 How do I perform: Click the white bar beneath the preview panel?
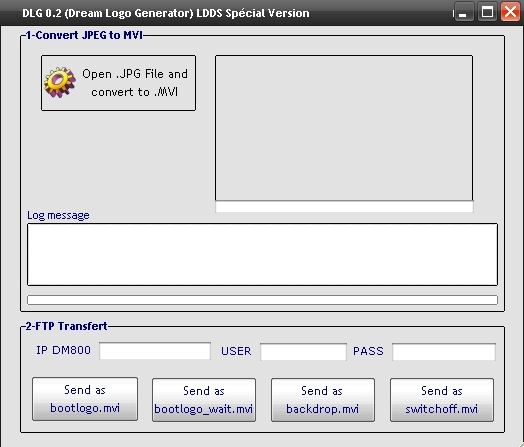click(344, 207)
